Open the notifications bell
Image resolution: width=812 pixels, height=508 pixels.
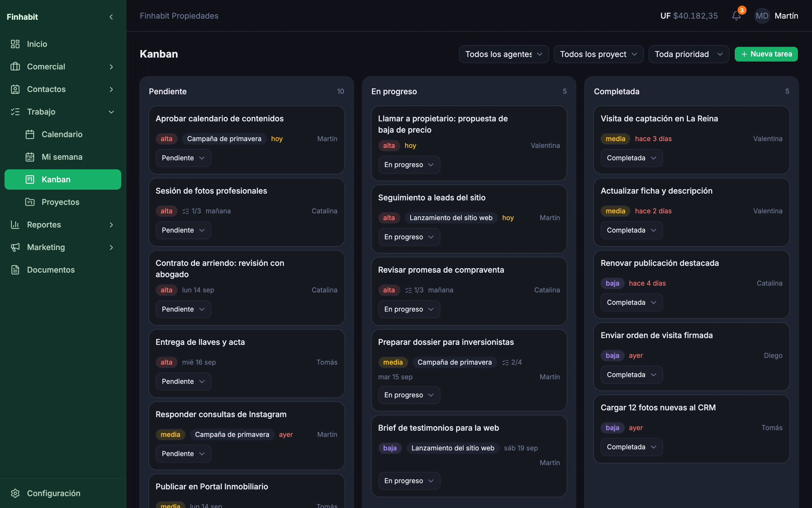[x=736, y=16]
